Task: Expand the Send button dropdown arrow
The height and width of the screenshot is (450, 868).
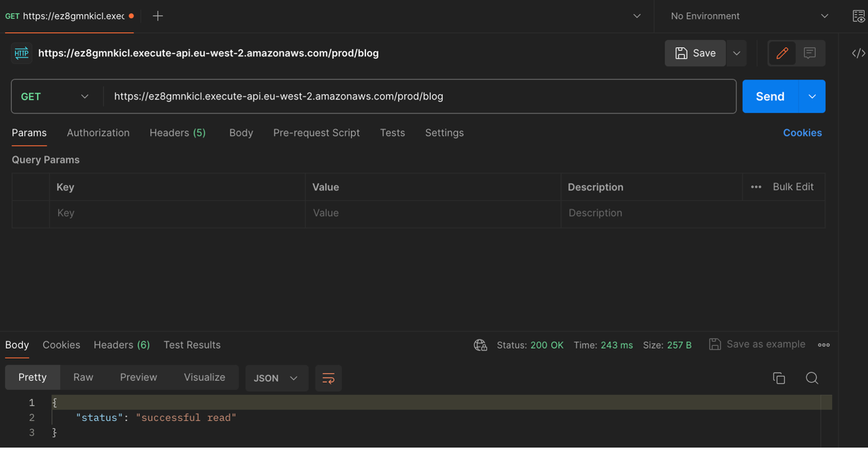Action: [812, 96]
